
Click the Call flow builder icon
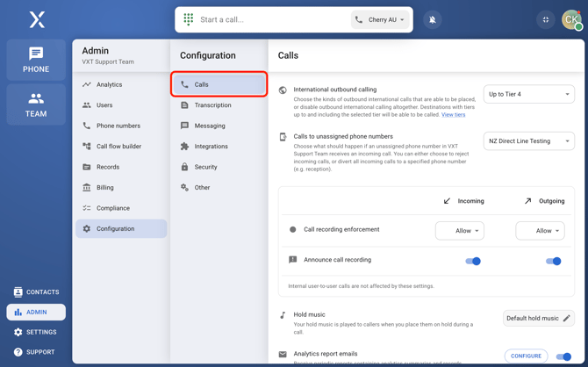87,146
